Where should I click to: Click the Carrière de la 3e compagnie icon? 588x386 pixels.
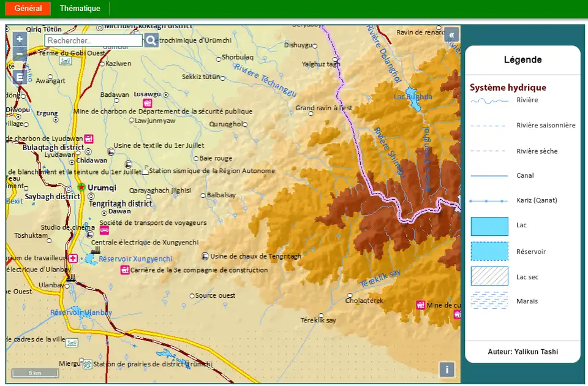[x=125, y=270]
